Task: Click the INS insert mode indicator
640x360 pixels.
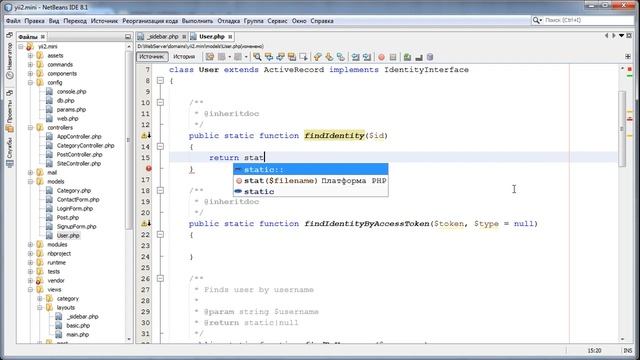Action: 628,351
